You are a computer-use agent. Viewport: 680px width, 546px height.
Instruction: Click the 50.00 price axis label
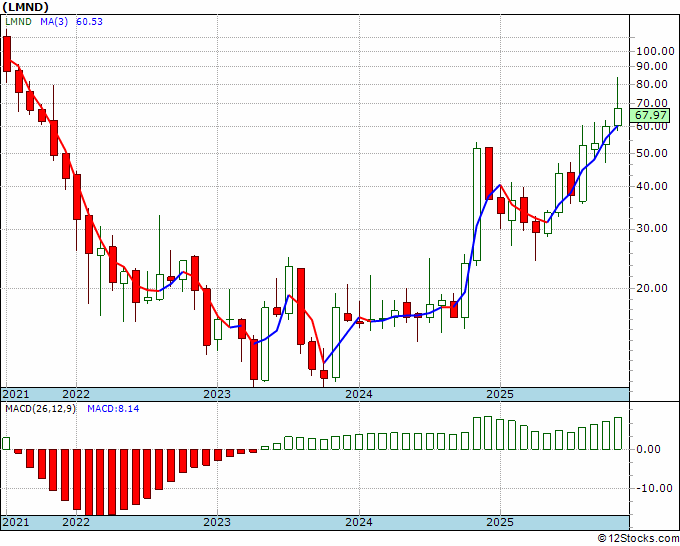click(652, 154)
